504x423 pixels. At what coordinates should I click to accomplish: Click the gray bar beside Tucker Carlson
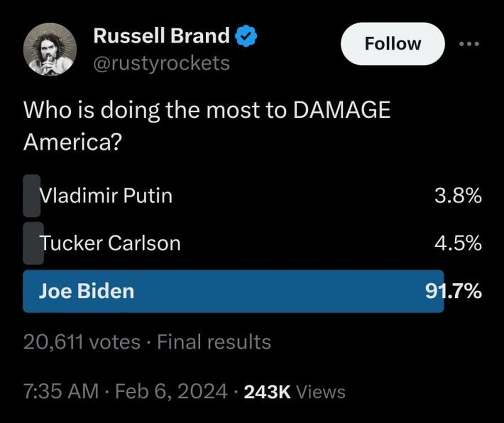coord(31,243)
